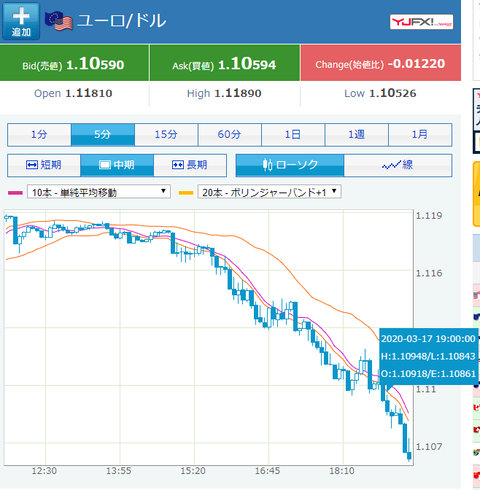The width and height of the screenshot is (480, 490).
Task: Click the Bid(売値) 1.10590 panel
Action: coord(74,63)
